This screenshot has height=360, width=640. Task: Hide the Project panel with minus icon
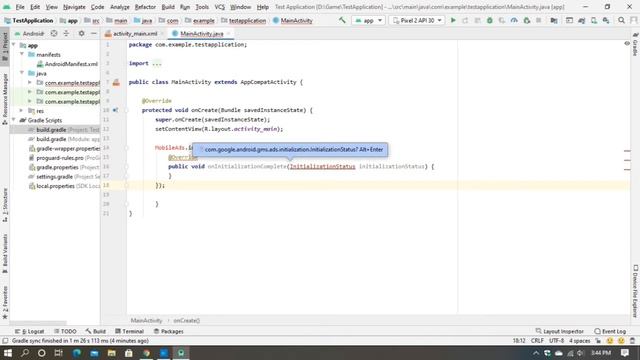click(x=94, y=33)
